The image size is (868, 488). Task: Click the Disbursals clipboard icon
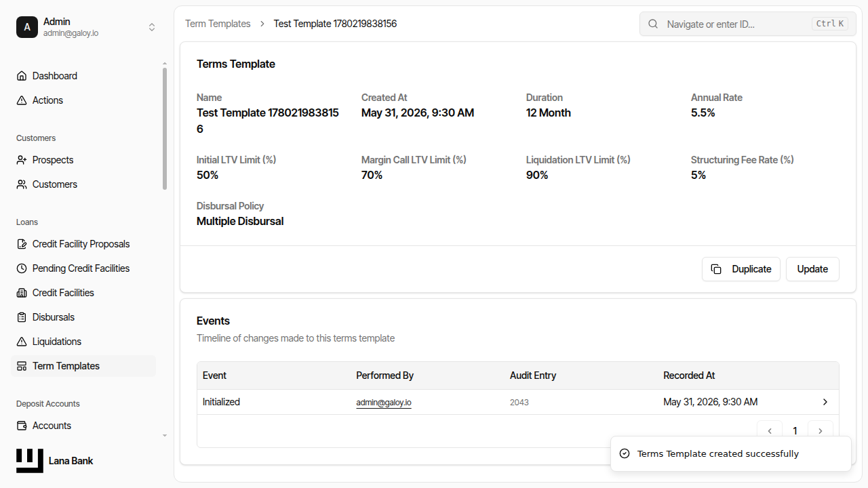click(x=22, y=317)
